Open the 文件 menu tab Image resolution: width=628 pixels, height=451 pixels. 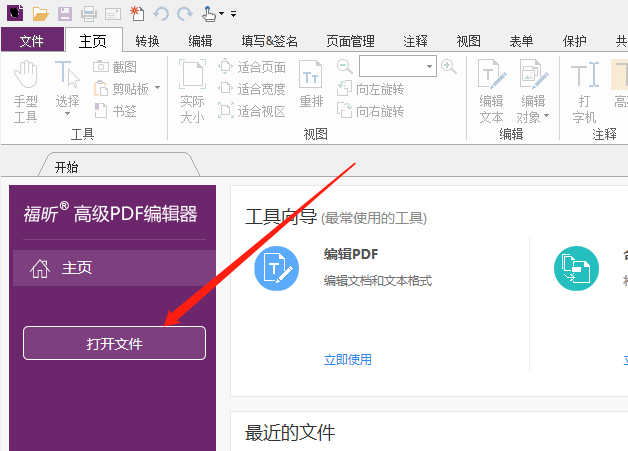tap(32, 41)
